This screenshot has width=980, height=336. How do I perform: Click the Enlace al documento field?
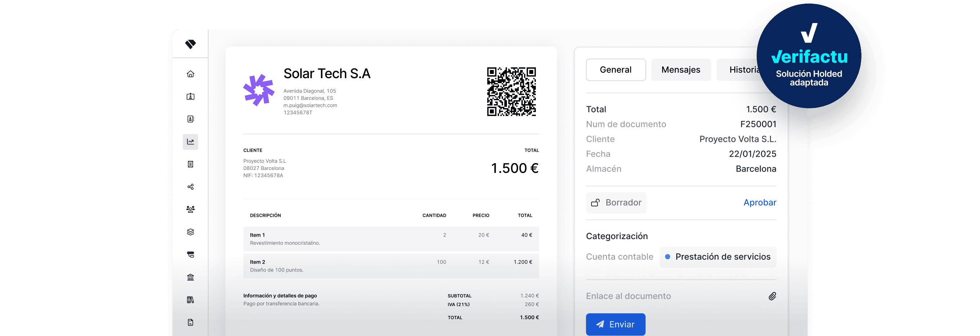click(681, 296)
